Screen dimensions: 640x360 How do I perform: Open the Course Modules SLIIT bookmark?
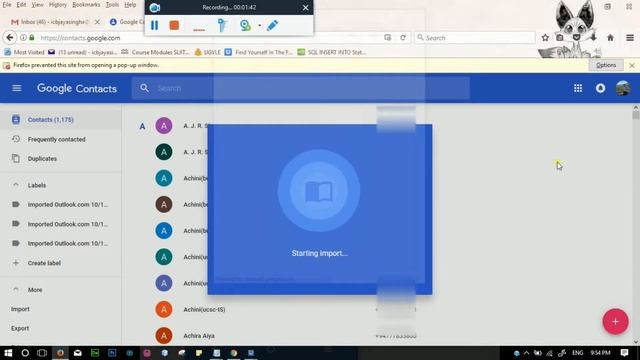coord(155,52)
